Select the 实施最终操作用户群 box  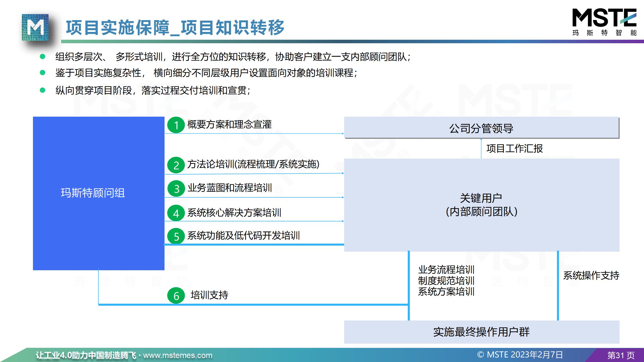(x=481, y=332)
